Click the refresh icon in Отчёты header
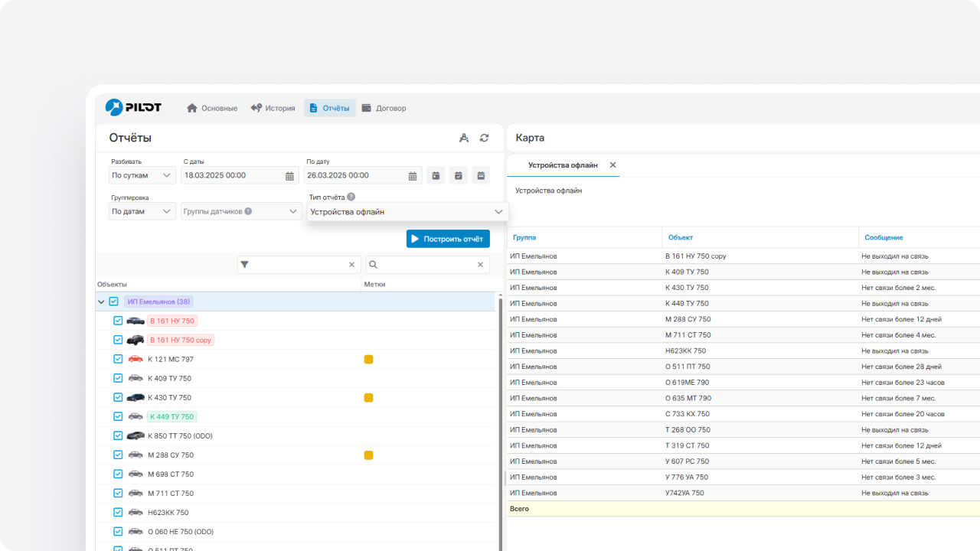980x551 pixels. 484,138
